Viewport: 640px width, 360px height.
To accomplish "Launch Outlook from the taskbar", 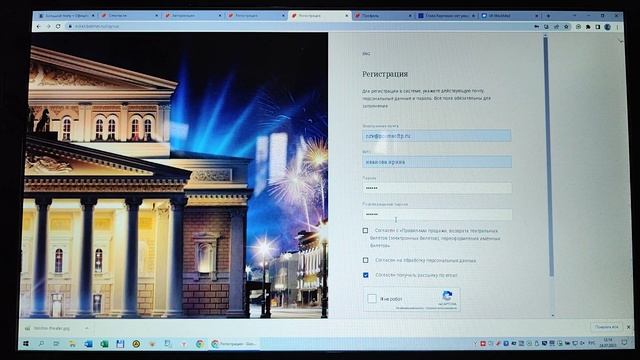I will (x=88, y=344).
